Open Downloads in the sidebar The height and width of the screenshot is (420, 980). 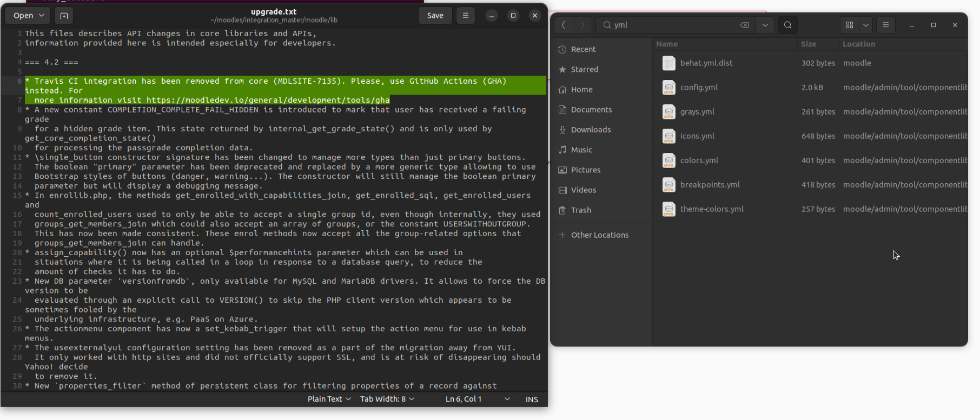[x=601, y=129]
